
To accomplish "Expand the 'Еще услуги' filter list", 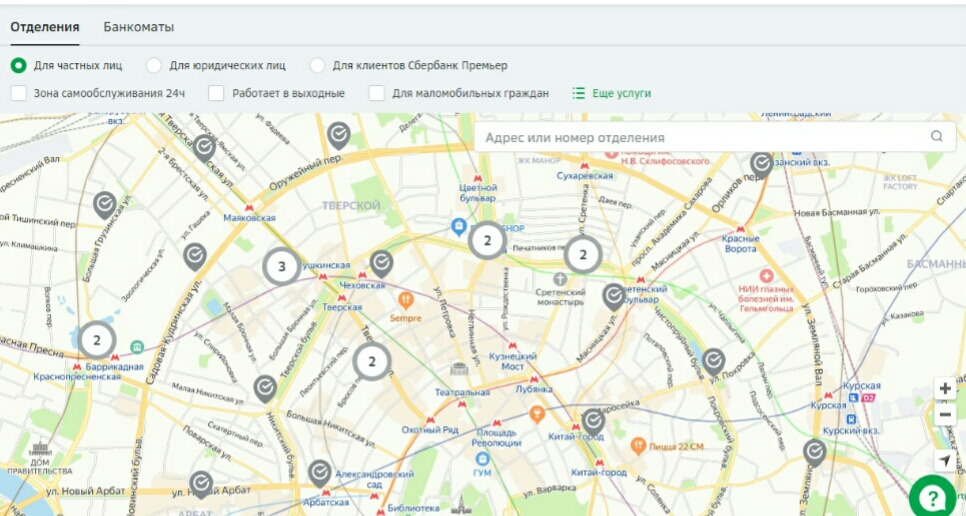I will point(611,93).
